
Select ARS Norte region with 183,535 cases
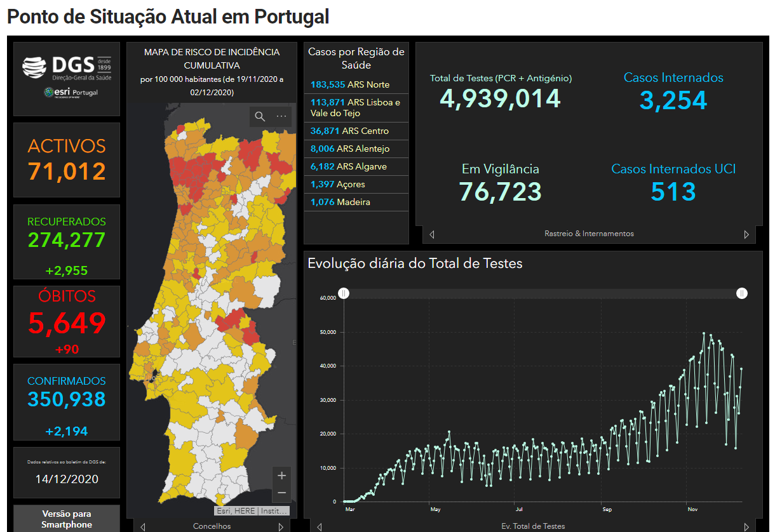(356, 84)
